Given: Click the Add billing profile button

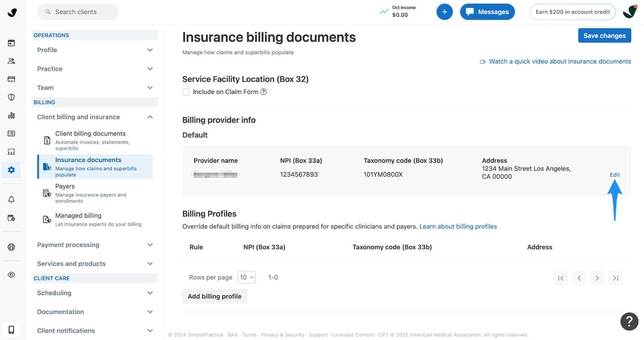Looking at the screenshot, I should (215, 296).
